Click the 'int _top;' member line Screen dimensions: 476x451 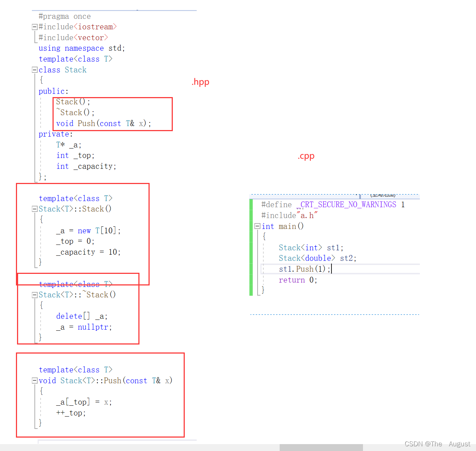(75, 155)
